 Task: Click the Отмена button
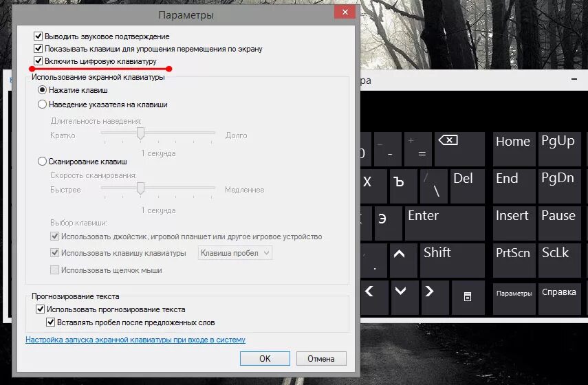[x=321, y=358]
